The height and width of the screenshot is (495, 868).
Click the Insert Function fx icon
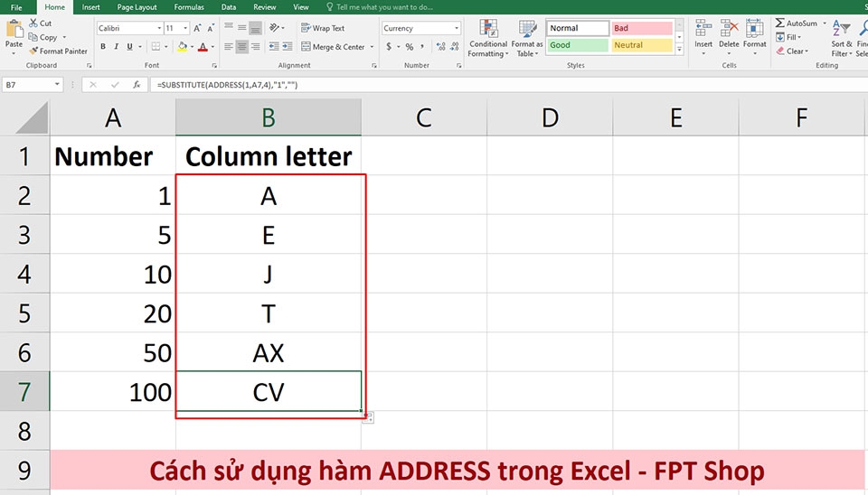click(x=137, y=85)
